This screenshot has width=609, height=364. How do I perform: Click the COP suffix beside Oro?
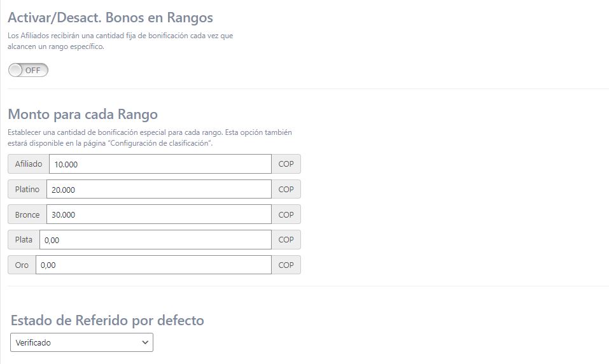pos(286,265)
